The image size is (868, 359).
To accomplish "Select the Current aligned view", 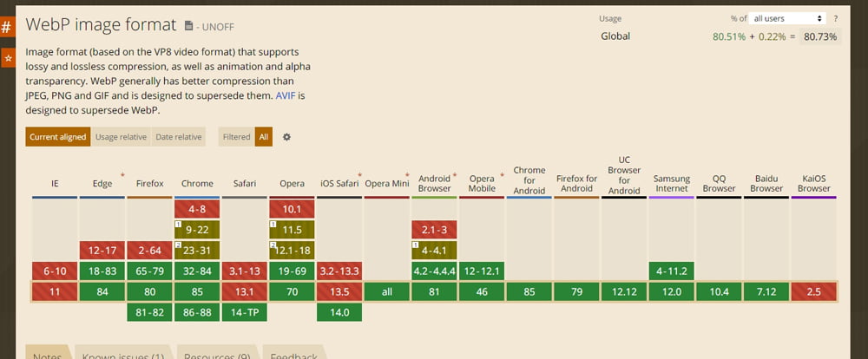I will [x=57, y=137].
